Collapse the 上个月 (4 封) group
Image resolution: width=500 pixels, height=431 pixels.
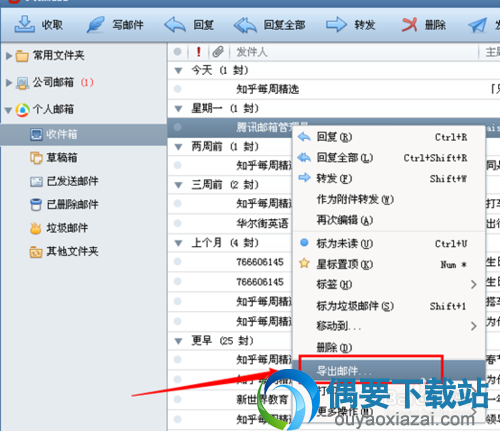click(x=179, y=243)
